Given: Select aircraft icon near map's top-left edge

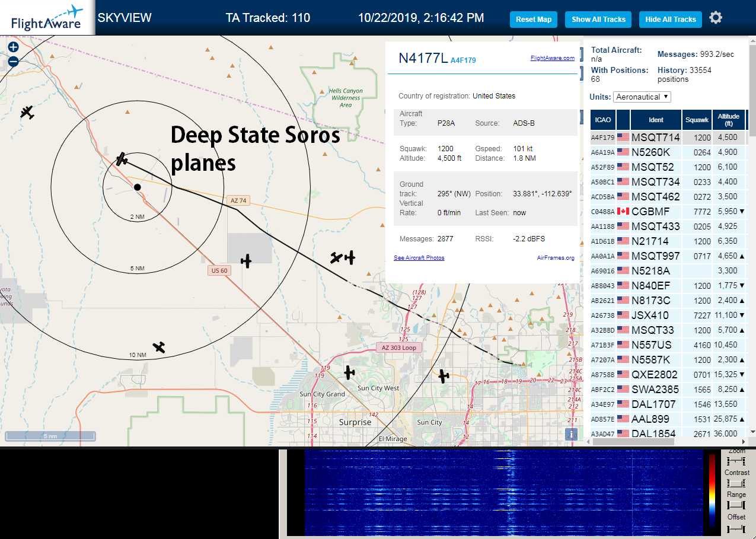Looking at the screenshot, I should click(27, 111).
